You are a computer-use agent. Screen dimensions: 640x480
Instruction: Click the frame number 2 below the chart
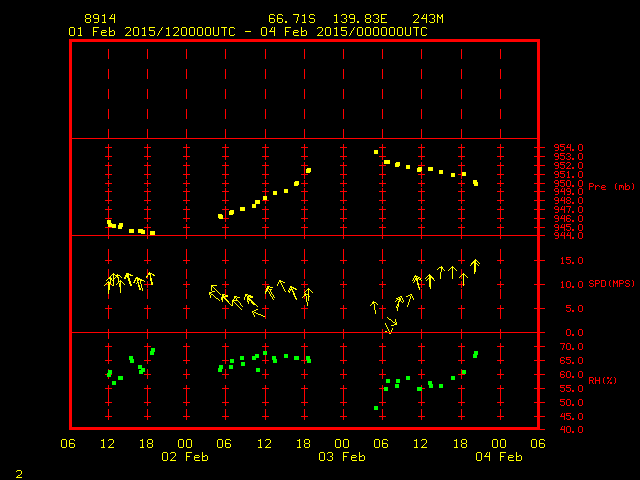coord(19,474)
